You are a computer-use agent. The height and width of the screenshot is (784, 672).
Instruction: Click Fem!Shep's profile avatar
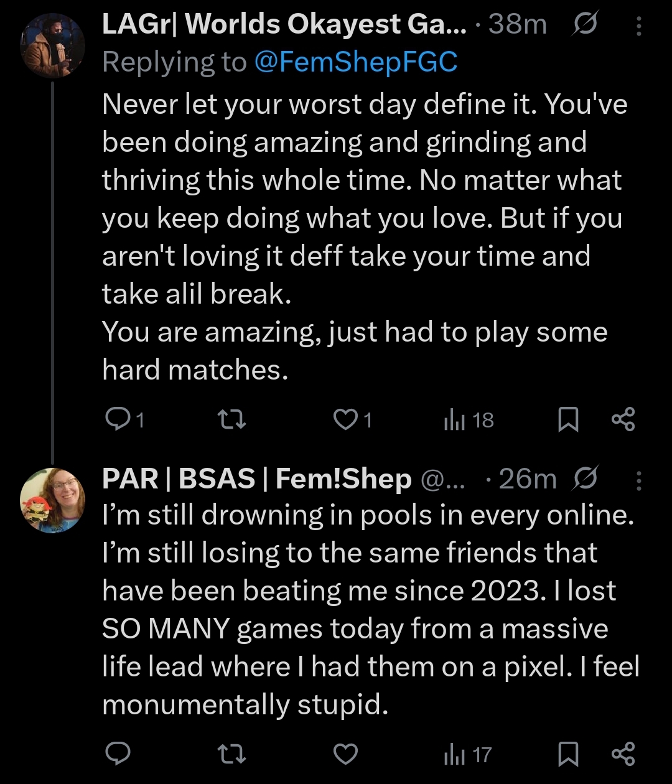coord(53,500)
